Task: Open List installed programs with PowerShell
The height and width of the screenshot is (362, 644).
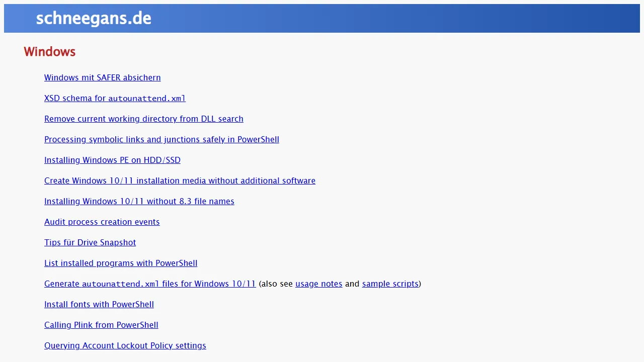Action: [121, 263]
